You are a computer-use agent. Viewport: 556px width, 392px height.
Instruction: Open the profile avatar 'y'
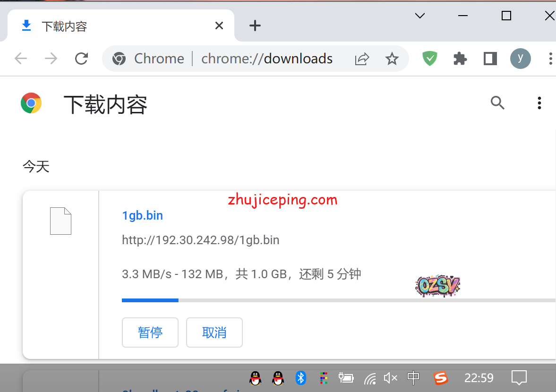(x=520, y=59)
